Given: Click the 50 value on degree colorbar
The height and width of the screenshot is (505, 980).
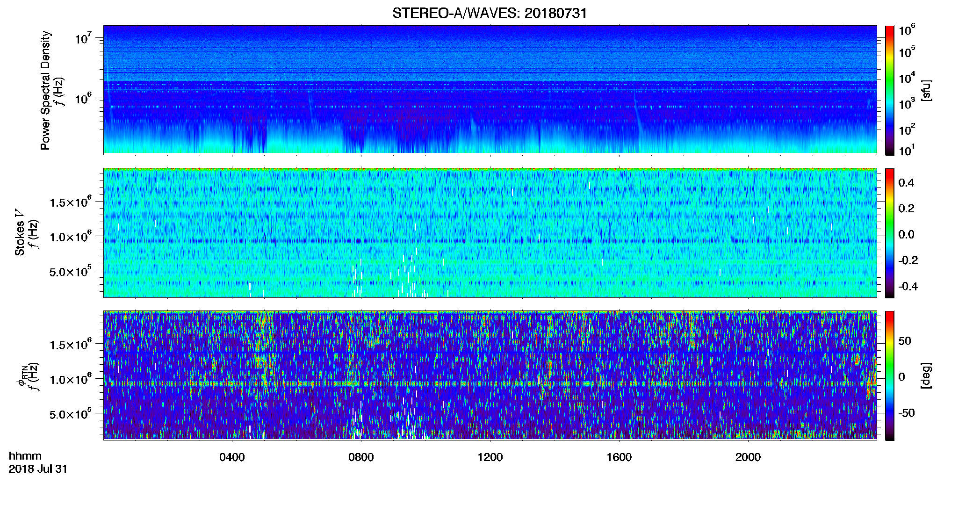Looking at the screenshot, I should [x=905, y=341].
